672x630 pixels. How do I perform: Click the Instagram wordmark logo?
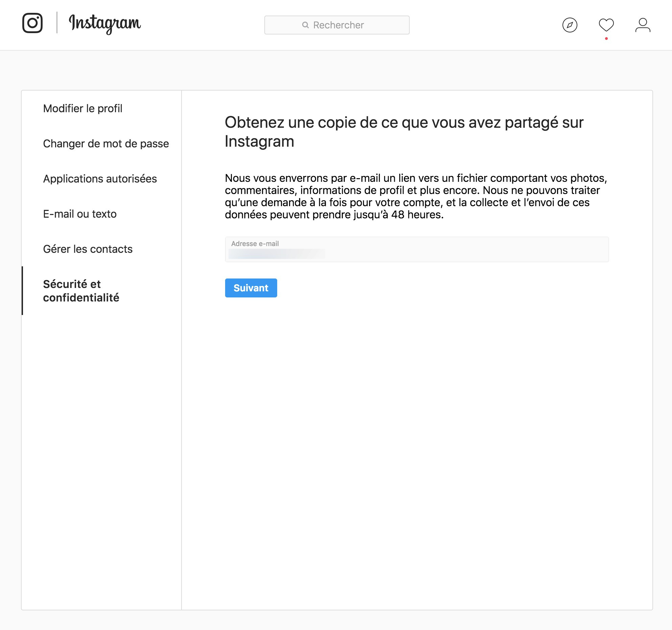105,24
